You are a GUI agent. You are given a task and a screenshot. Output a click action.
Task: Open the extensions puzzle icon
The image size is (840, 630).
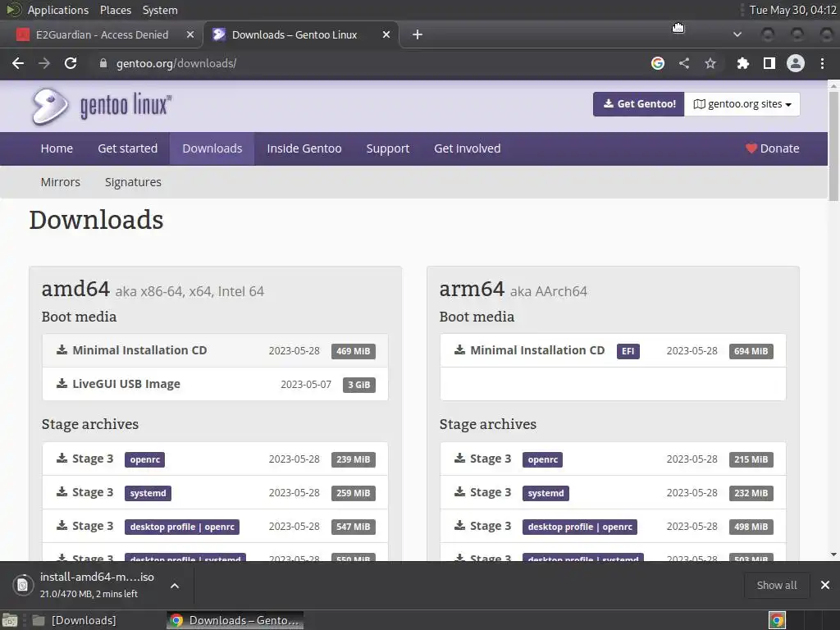(742, 63)
